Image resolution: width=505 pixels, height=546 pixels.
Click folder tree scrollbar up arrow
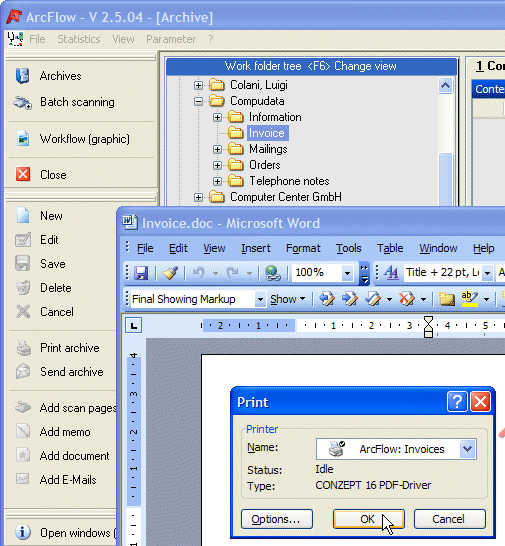(x=445, y=86)
